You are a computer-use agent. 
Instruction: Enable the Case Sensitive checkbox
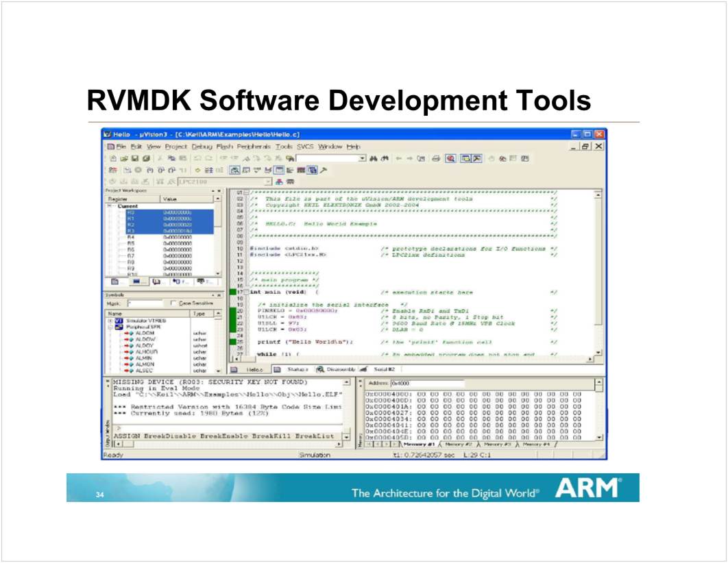click(173, 303)
